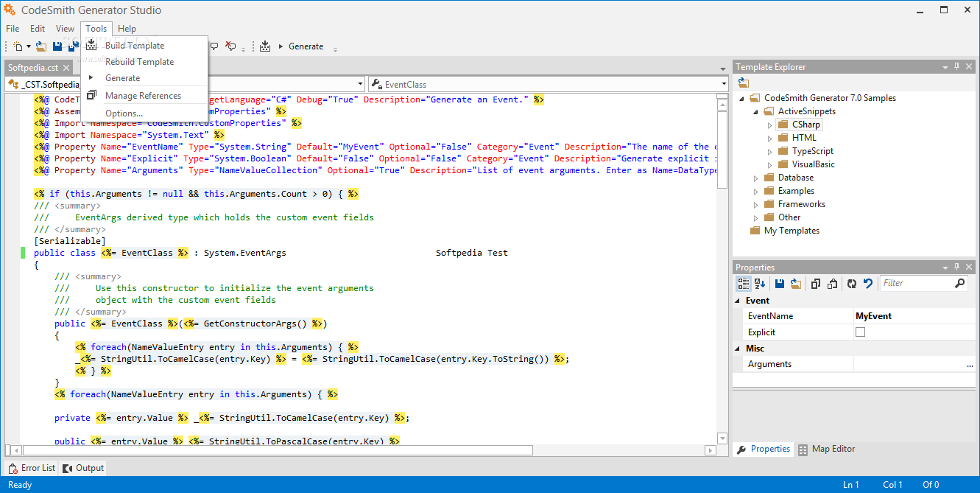Viewport: 980px width, 493px height.
Task: Click the Open file toolbar icon
Action: pyautogui.click(x=41, y=46)
